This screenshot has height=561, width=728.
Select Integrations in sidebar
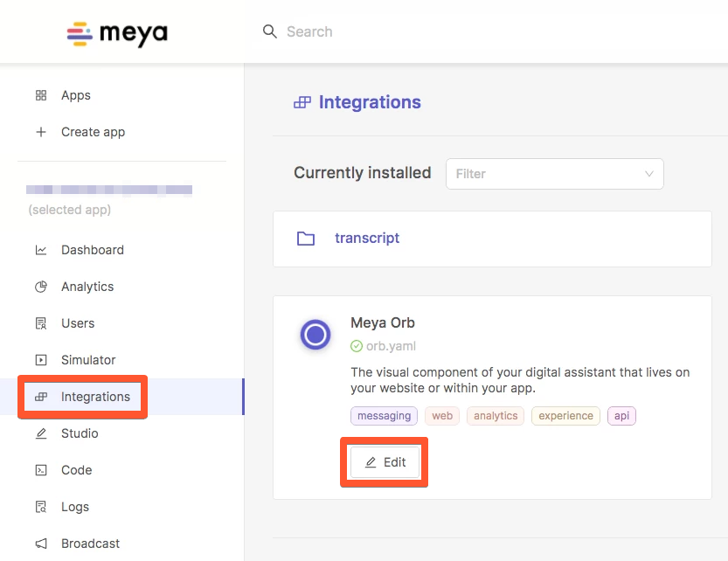[x=95, y=397]
